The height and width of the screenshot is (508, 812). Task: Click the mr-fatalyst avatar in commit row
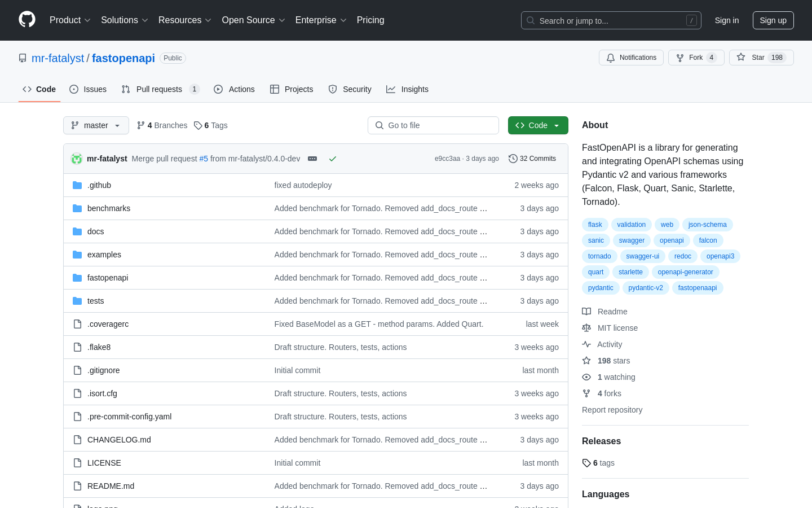click(77, 159)
